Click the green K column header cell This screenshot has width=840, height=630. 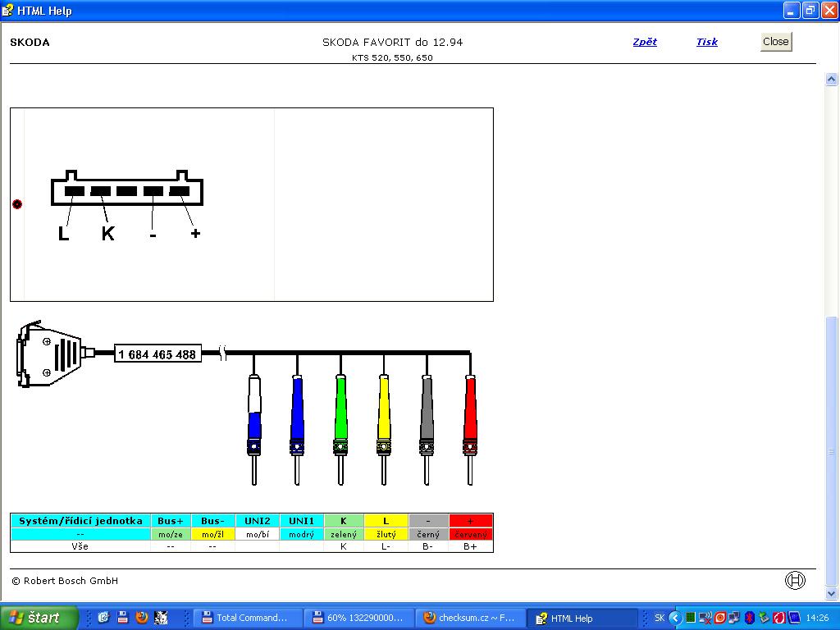click(344, 521)
